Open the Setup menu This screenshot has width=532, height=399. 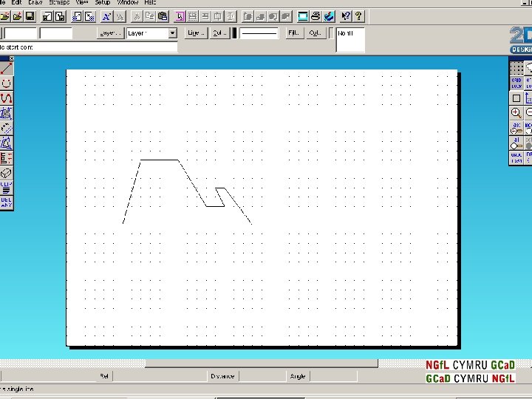pos(103,2)
